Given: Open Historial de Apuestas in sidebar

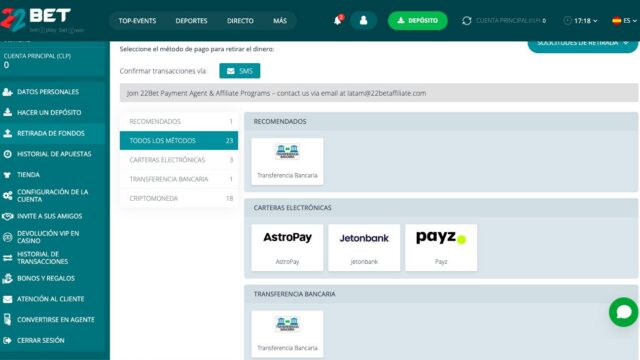Looking at the screenshot, I should [53, 154].
